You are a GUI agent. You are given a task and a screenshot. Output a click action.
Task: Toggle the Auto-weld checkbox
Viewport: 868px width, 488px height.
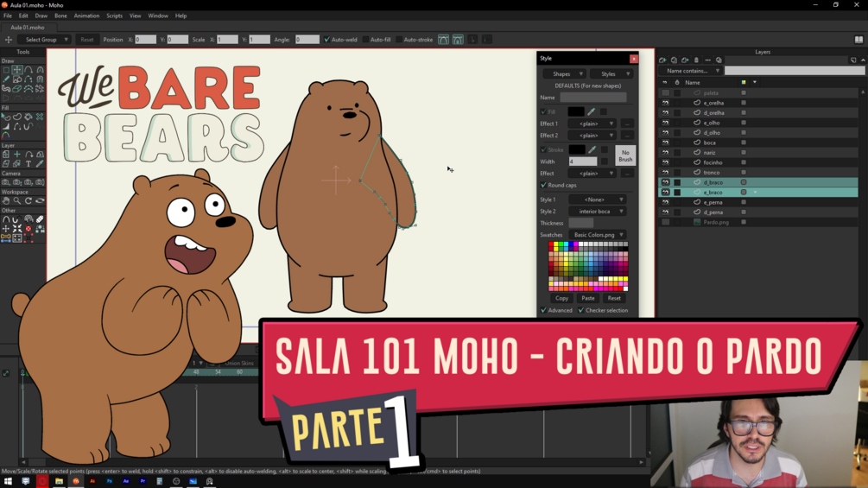pyautogui.click(x=326, y=39)
